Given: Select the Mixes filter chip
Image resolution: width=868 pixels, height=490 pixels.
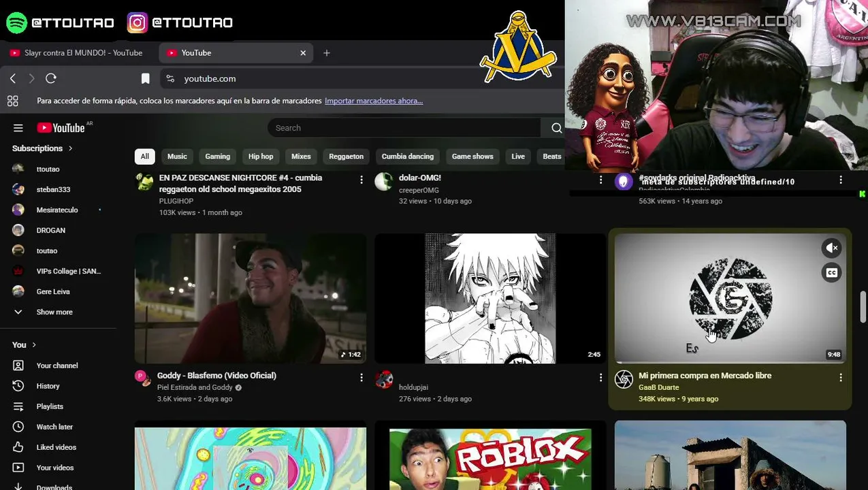Looking at the screenshot, I should (x=301, y=157).
